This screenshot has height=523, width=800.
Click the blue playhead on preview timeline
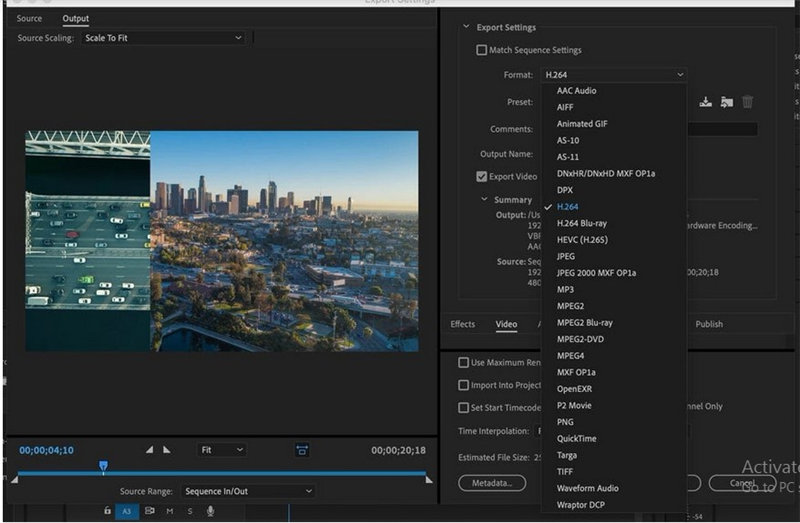click(x=103, y=466)
